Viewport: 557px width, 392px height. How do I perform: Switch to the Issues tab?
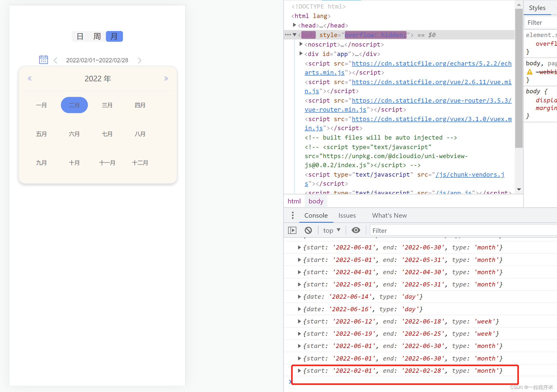[x=347, y=215]
